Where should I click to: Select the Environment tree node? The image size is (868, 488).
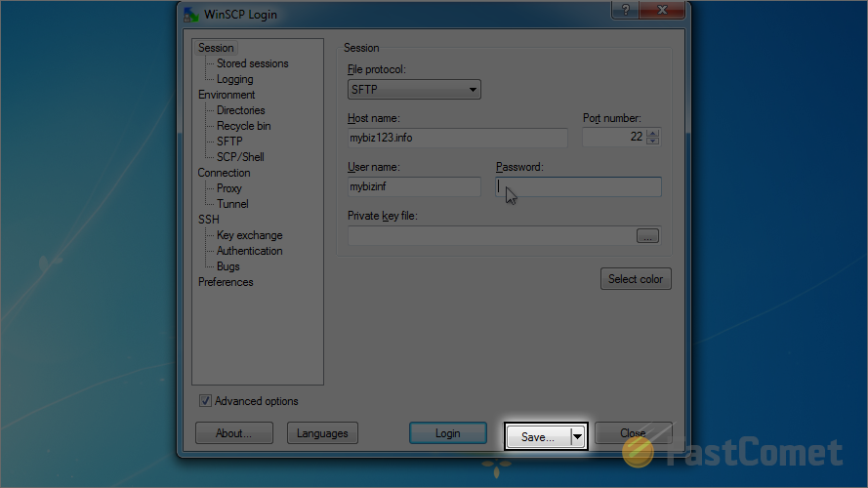(x=227, y=95)
